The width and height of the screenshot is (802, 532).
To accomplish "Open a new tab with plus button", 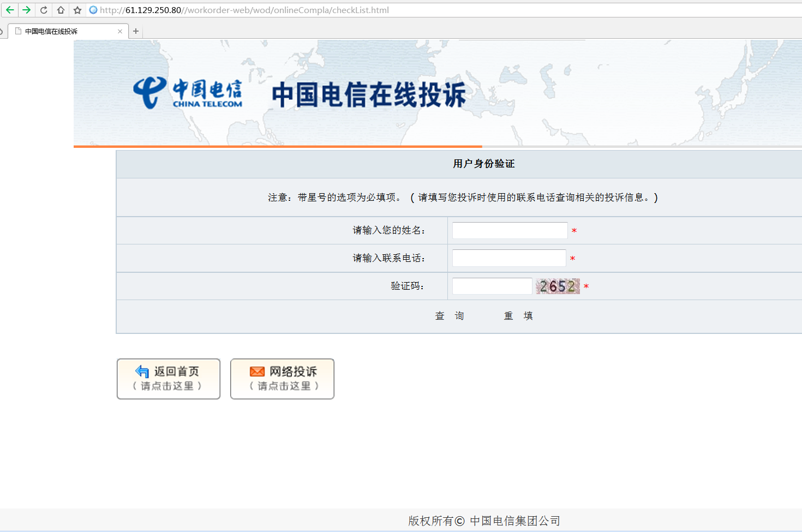I will [136, 31].
